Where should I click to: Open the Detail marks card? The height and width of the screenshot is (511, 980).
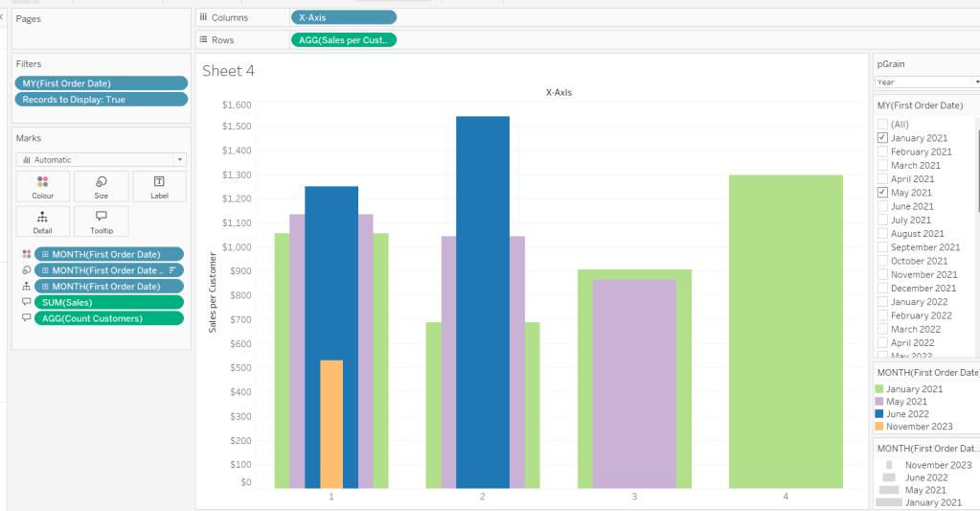pos(42,221)
